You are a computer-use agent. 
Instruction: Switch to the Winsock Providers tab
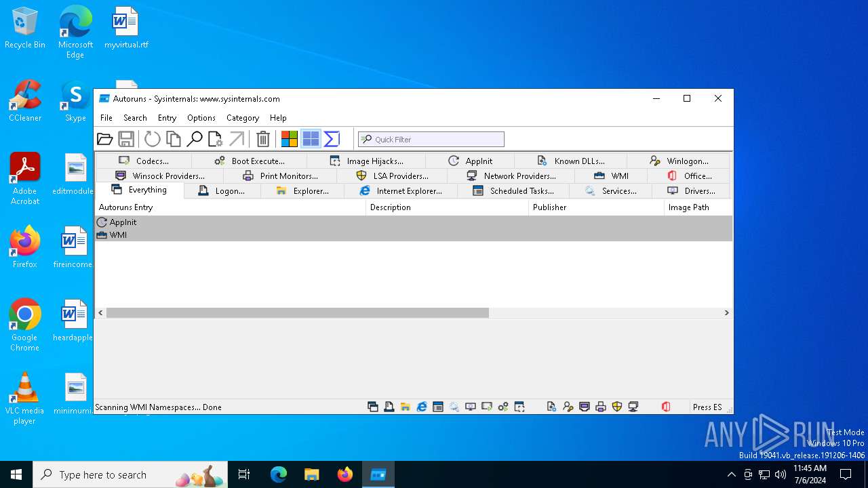pyautogui.click(x=159, y=176)
